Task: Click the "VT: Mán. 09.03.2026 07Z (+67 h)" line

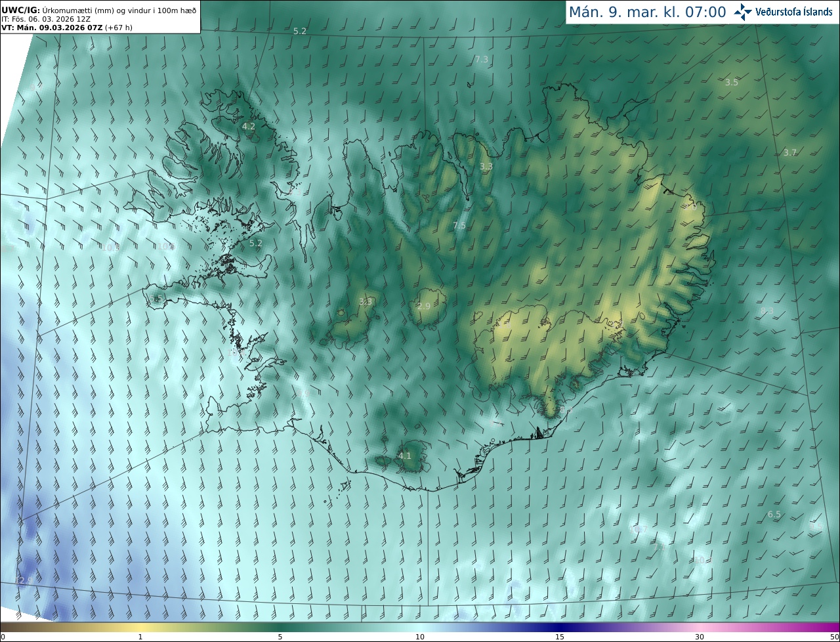Action: click(x=66, y=28)
